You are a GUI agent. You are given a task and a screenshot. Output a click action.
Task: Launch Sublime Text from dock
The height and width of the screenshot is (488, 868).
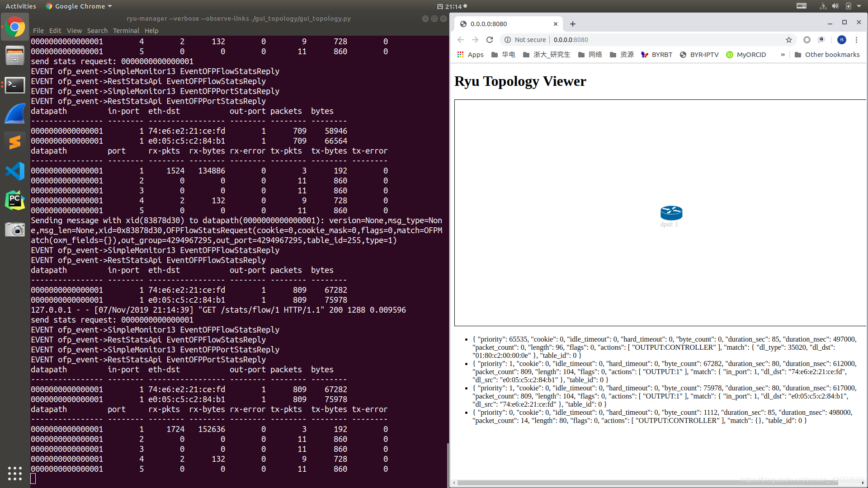click(15, 142)
